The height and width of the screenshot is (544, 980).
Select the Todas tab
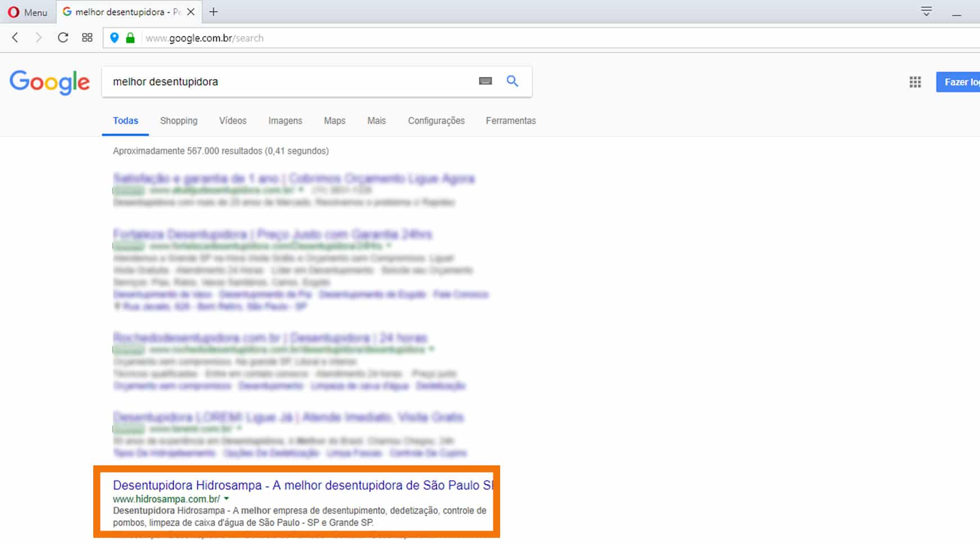tap(125, 121)
